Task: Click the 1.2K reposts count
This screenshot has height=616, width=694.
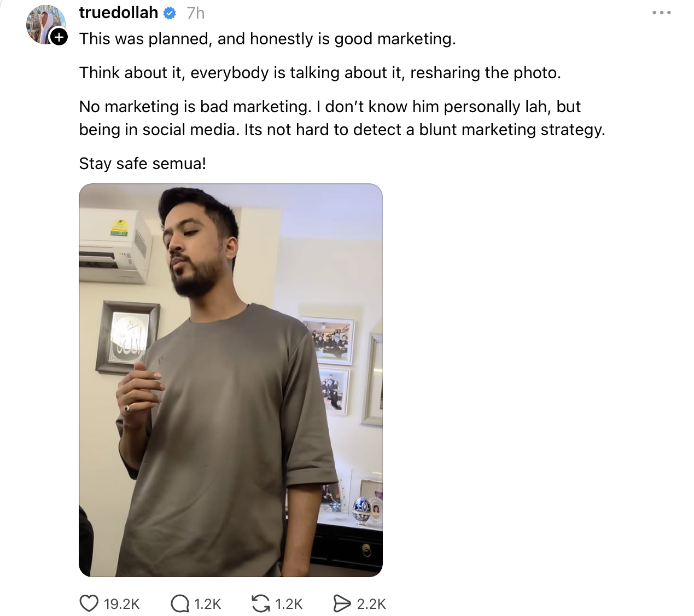Action: pyautogui.click(x=289, y=604)
